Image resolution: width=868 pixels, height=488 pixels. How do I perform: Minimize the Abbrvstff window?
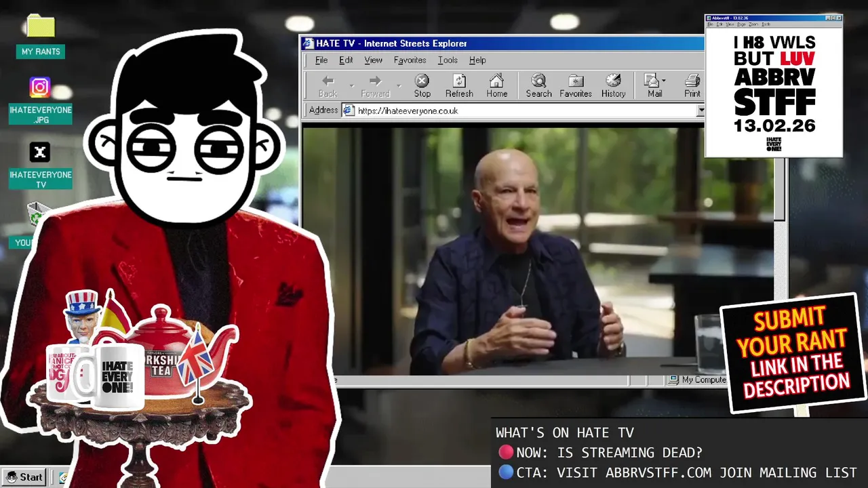[x=827, y=18]
